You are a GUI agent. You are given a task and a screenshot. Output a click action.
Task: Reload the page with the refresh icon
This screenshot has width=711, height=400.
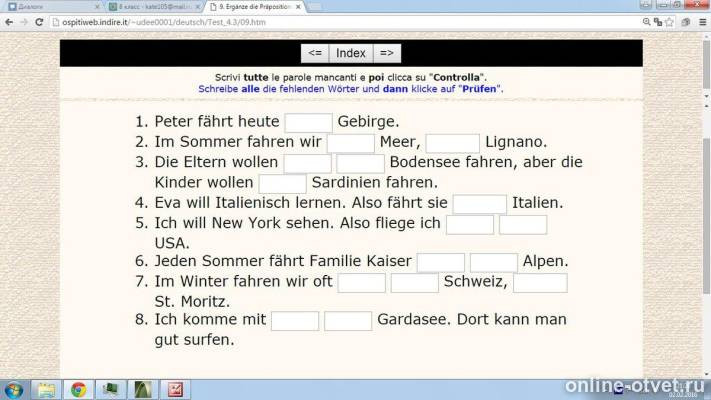coord(39,22)
